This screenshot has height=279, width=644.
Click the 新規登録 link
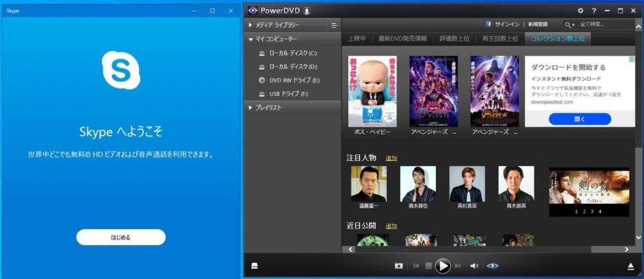pos(538,24)
